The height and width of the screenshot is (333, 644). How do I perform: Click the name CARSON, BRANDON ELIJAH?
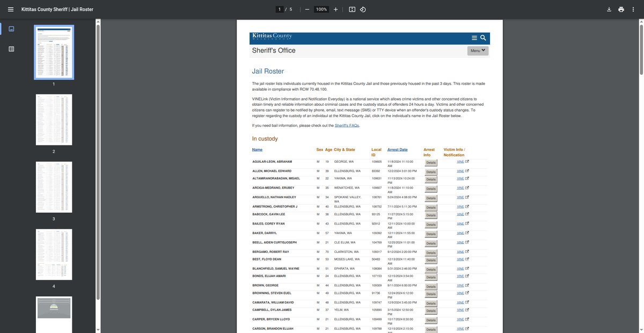click(x=273, y=328)
